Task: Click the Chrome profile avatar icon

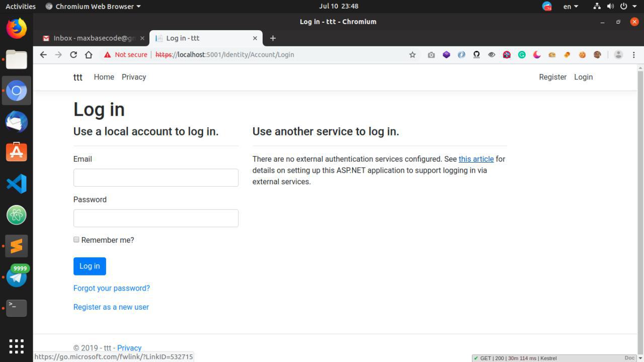Action: pyautogui.click(x=618, y=54)
